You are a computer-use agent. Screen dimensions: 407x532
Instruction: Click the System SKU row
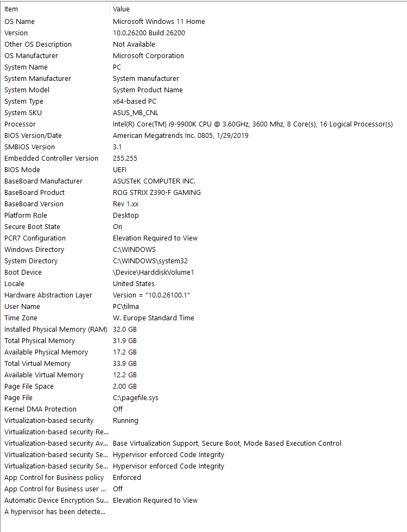point(23,113)
